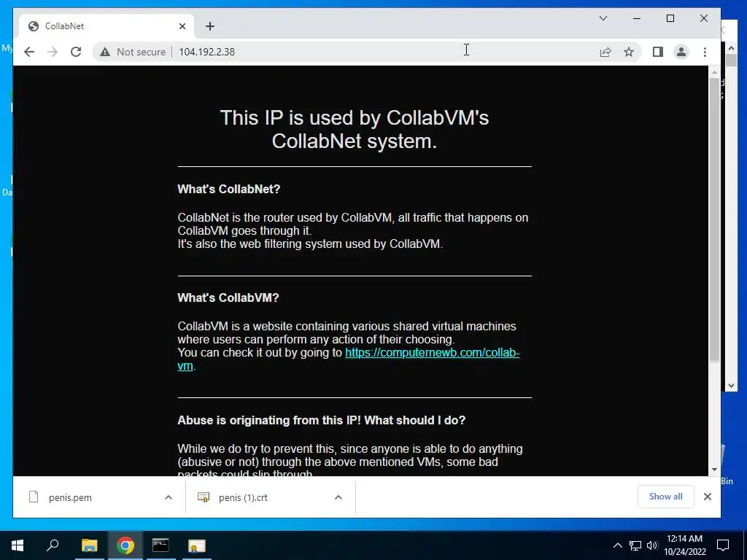747x560 pixels.
Task: Bookmark this tab with the star
Action: click(x=629, y=52)
